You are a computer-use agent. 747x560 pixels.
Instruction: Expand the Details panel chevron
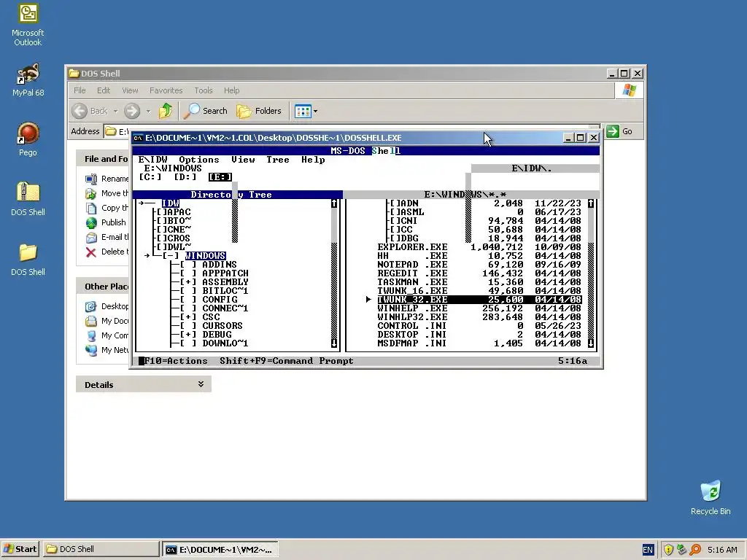tap(201, 384)
